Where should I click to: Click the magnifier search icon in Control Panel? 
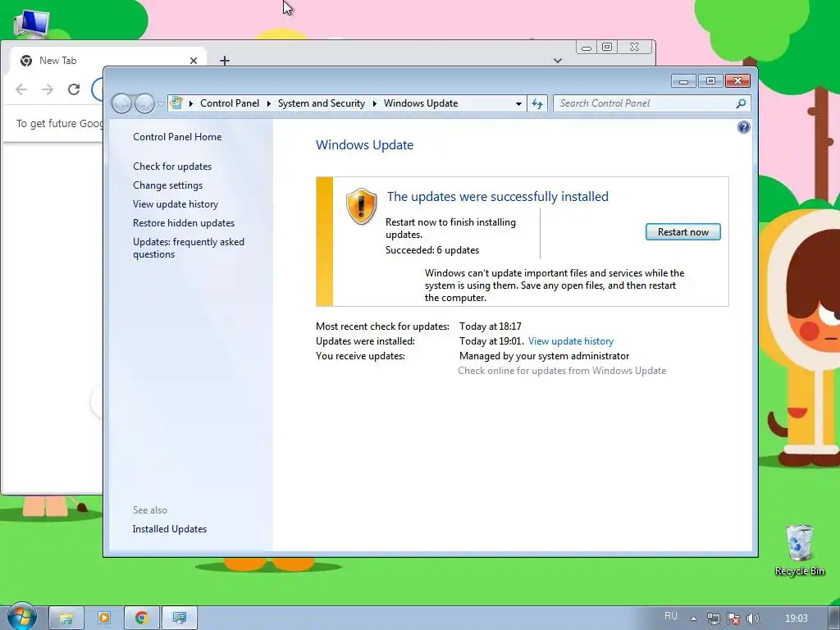[742, 103]
